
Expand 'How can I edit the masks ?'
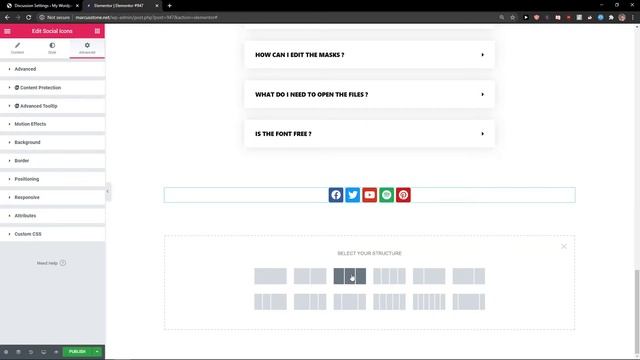[369, 55]
